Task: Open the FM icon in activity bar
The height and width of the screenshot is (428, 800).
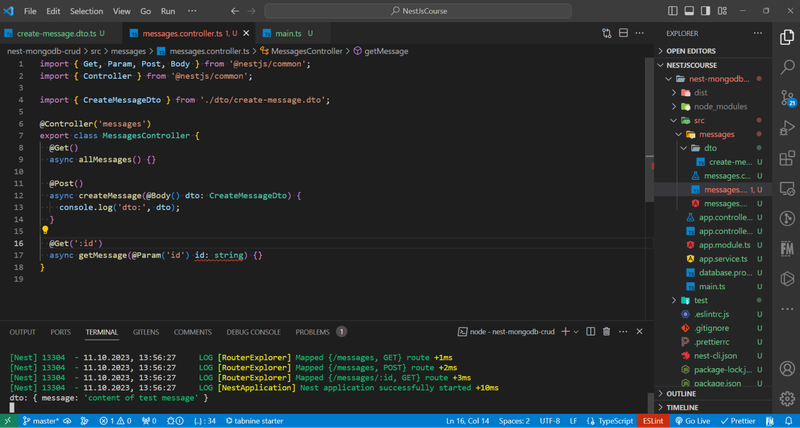Action: (x=787, y=248)
